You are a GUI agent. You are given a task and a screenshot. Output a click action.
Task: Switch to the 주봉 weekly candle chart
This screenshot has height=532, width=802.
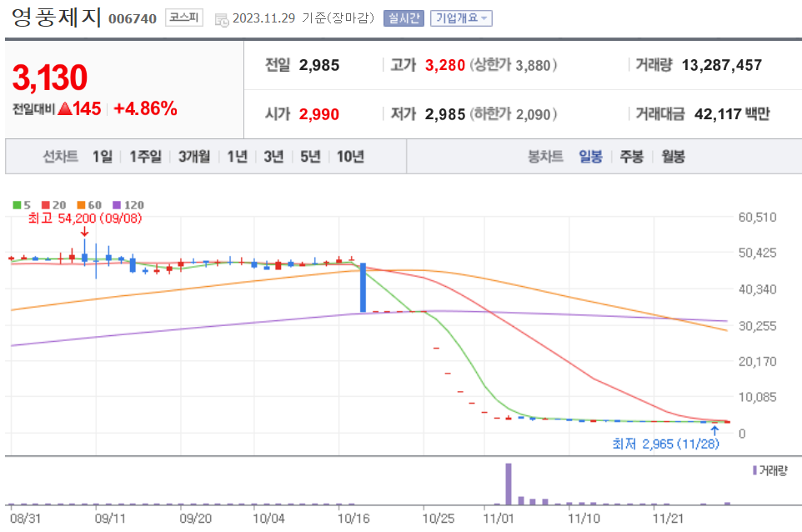coord(632,156)
